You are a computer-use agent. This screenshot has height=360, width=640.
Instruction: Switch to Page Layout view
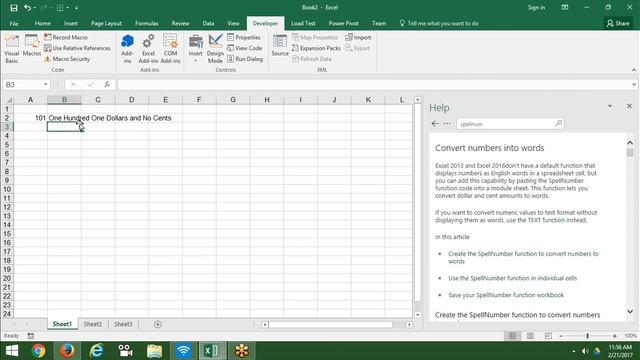click(x=530, y=336)
